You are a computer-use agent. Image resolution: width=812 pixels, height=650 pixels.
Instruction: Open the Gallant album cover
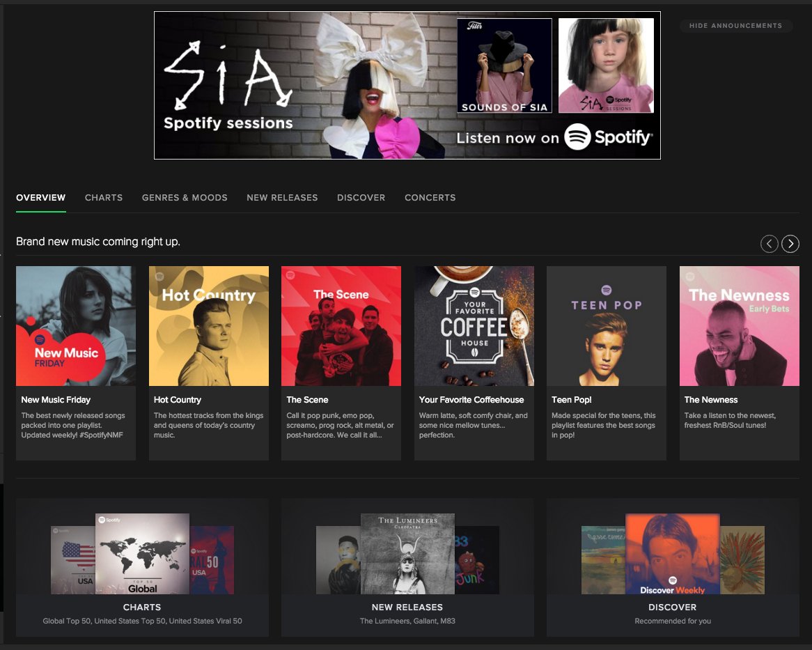pos(338,560)
